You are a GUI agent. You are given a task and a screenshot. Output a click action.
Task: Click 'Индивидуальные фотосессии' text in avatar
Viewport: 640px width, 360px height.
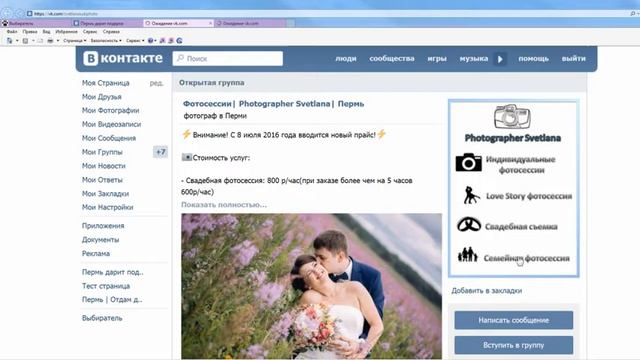click(521, 164)
